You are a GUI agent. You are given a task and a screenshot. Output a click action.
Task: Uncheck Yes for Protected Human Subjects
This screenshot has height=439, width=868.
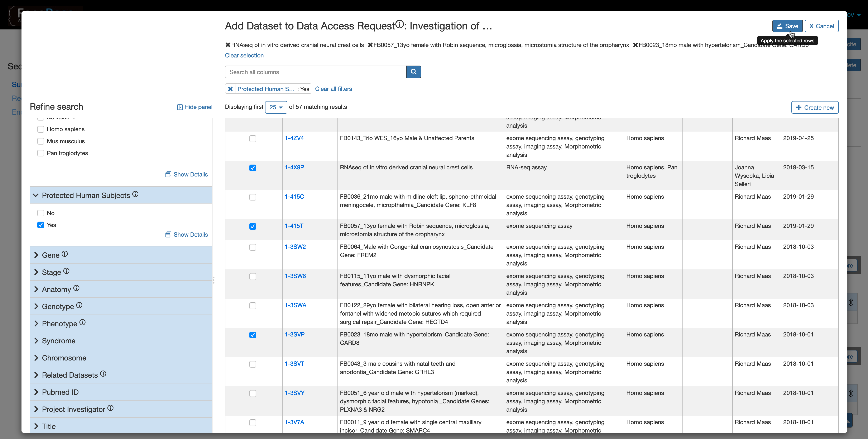click(x=41, y=225)
